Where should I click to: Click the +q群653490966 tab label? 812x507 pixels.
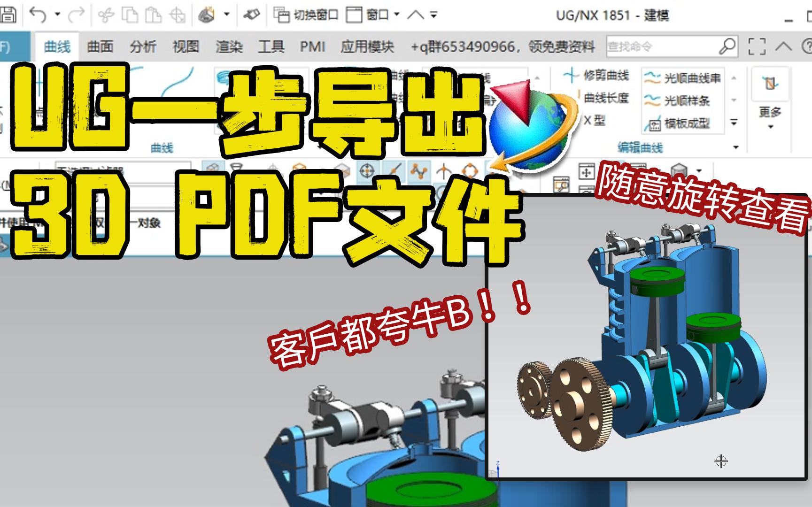tap(503, 46)
